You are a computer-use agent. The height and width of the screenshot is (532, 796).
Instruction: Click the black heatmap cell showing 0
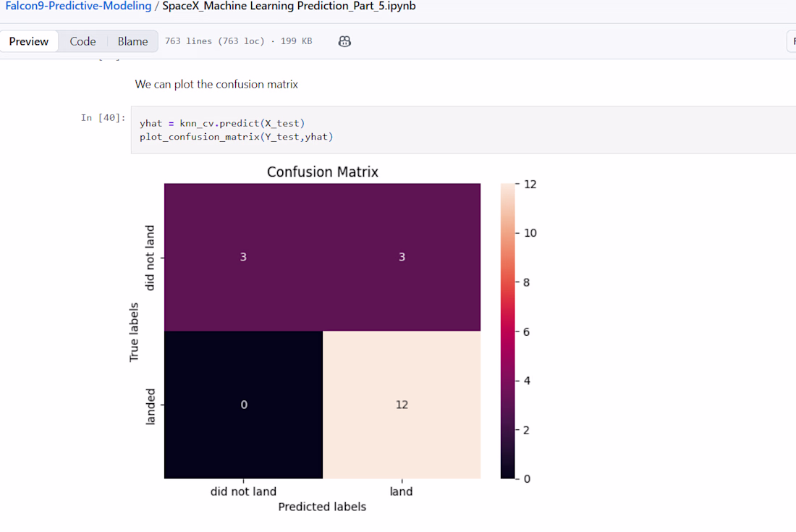pos(243,405)
